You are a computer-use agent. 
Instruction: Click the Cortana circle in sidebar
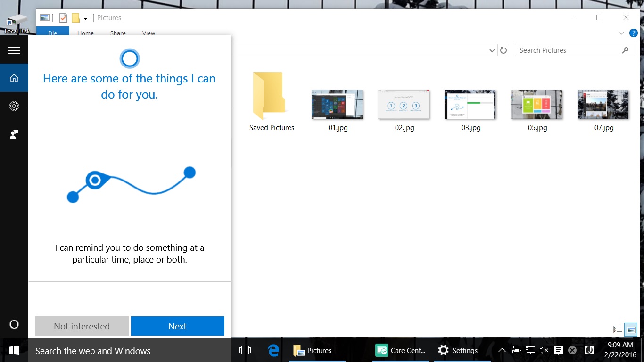click(14, 324)
